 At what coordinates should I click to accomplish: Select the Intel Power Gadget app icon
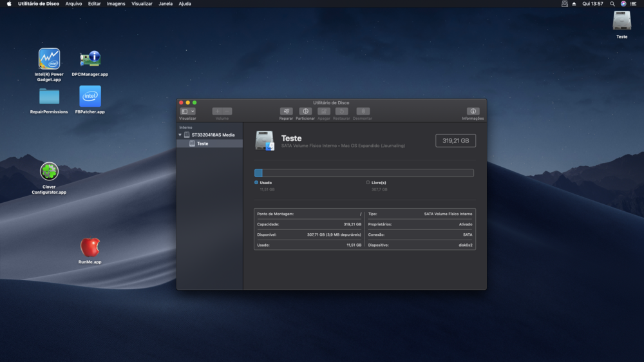(x=49, y=59)
